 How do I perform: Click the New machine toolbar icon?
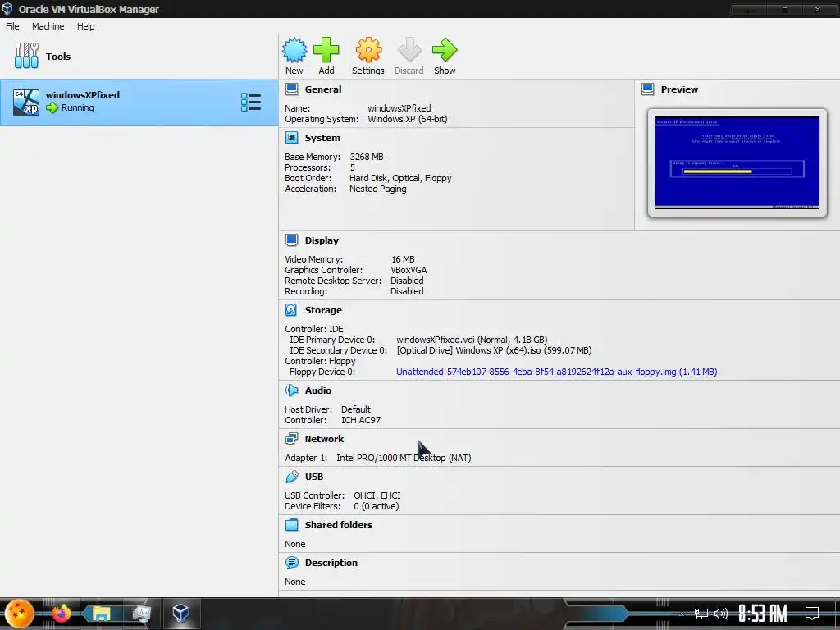click(x=294, y=50)
